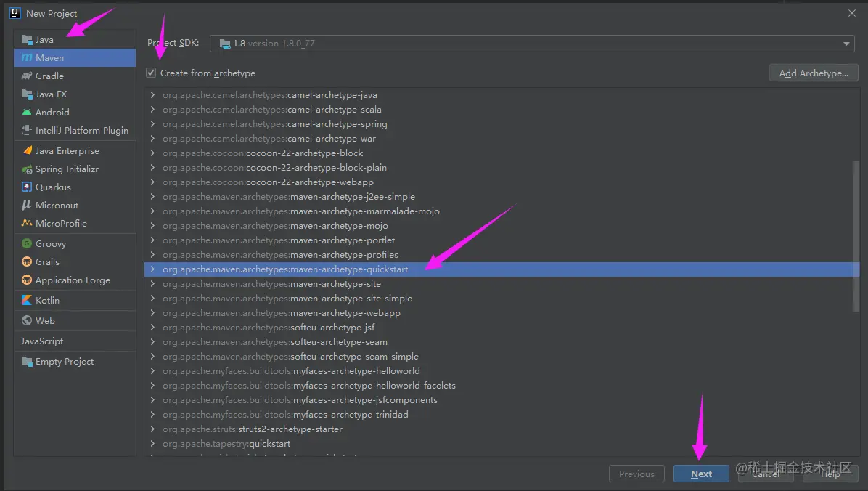Select maven-archetype-site-simple row
Image resolution: width=868 pixels, height=491 pixels.
(x=501, y=298)
